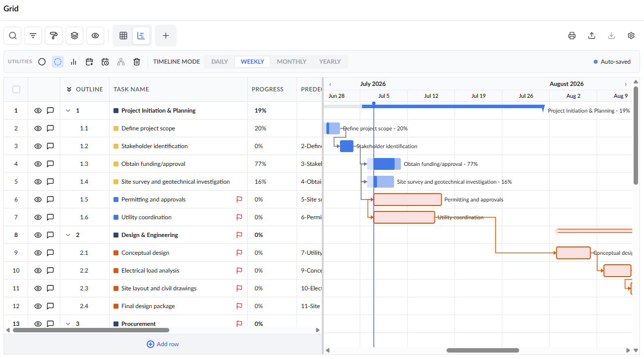This screenshot has width=644, height=359.
Task: Open the settings gear icon
Action: [x=631, y=36]
